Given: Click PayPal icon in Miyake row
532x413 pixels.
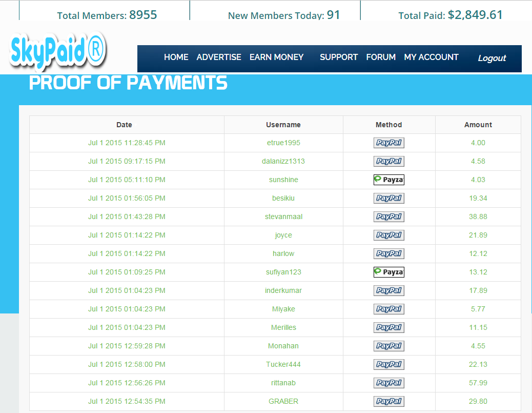Looking at the screenshot, I should tap(389, 309).
